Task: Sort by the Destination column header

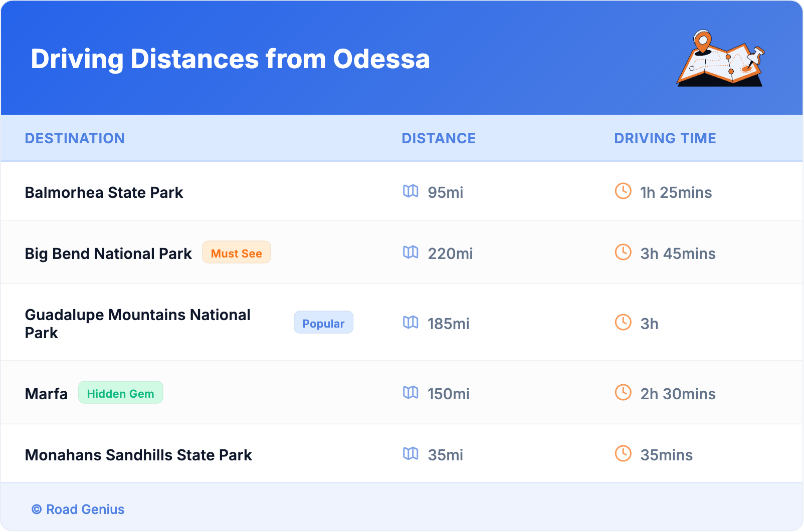Action: pyautogui.click(x=75, y=138)
